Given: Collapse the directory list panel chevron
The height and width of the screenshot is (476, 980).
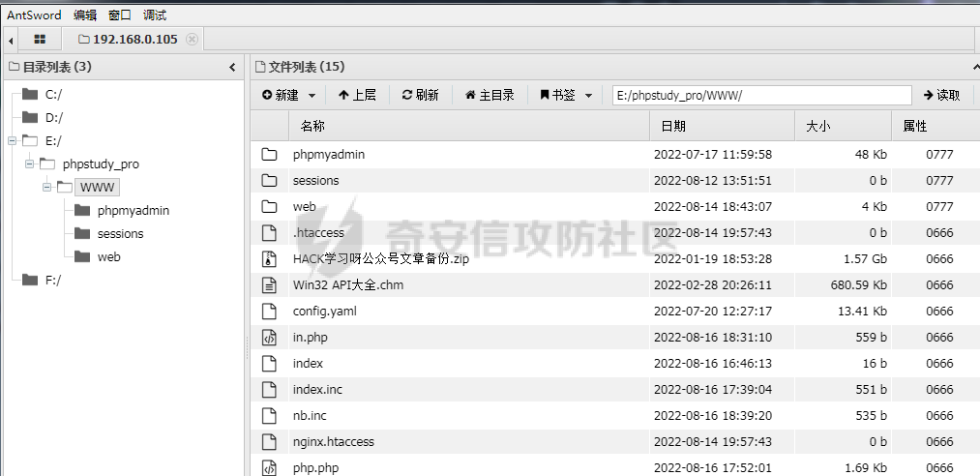Looking at the screenshot, I should (x=232, y=67).
